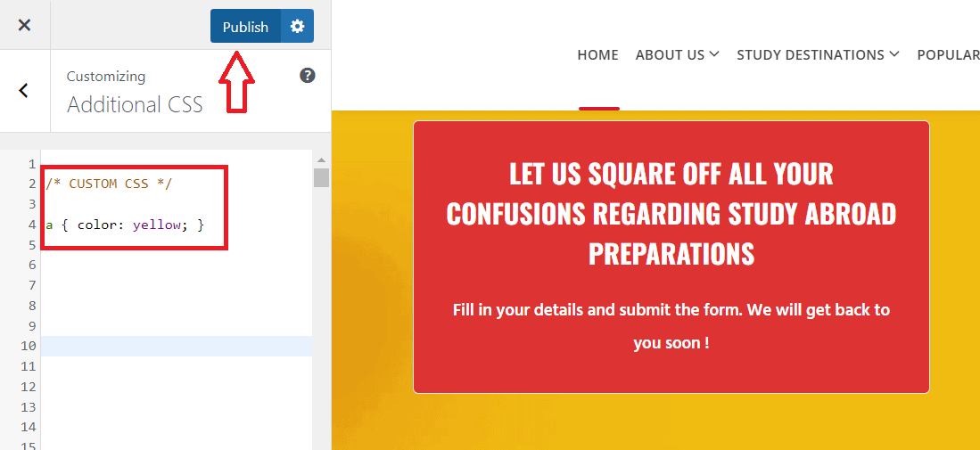
Task: Click the ABOUT US menu label
Action: [x=670, y=55]
